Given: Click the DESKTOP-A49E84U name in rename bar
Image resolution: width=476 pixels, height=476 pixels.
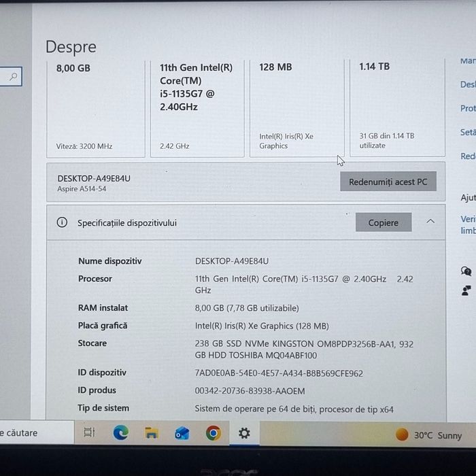Looking at the screenshot, I should [94, 178].
